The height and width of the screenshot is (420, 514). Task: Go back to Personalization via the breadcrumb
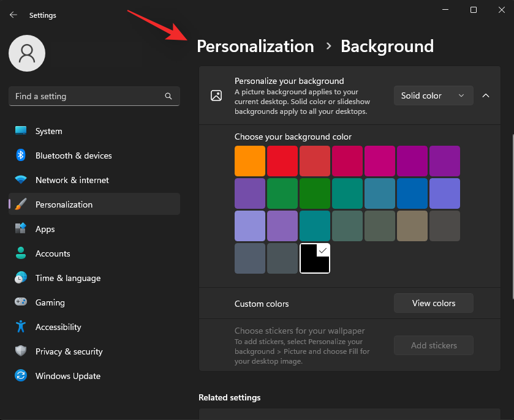coord(255,46)
